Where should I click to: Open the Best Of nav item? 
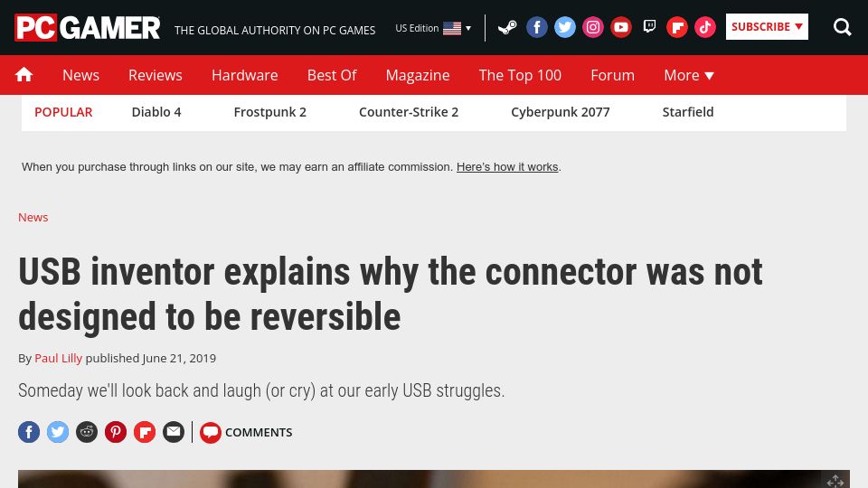click(x=332, y=75)
